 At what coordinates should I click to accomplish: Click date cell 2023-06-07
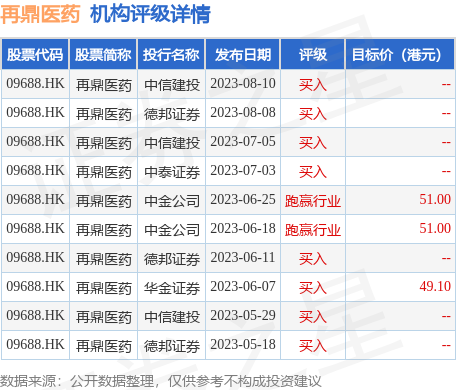click(243, 286)
